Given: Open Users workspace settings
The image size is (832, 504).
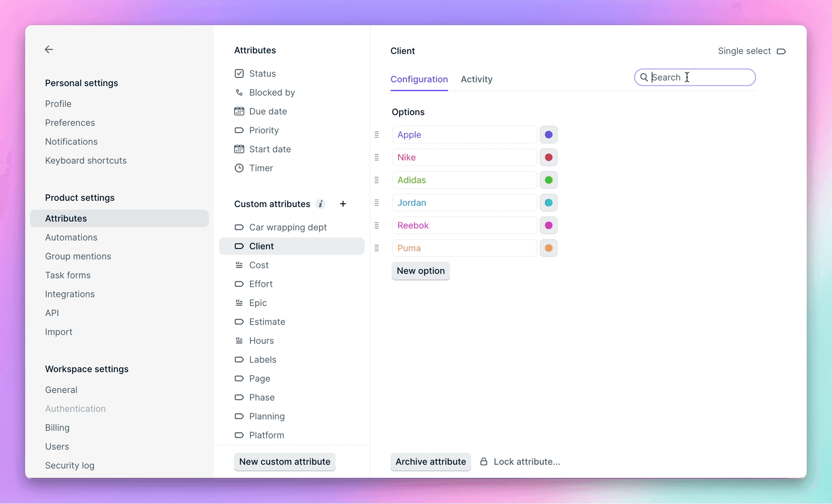Looking at the screenshot, I should (x=57, y=446).
